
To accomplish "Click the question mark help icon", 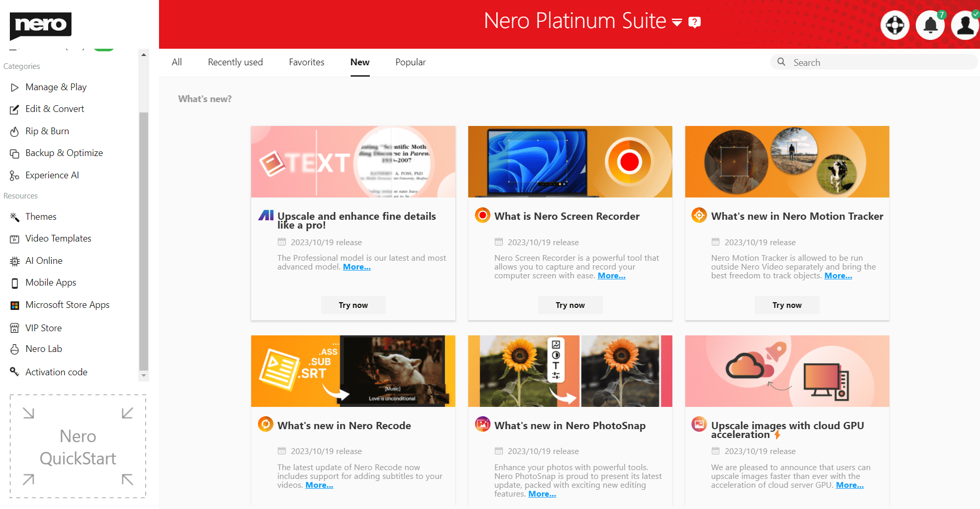I will click(695, 22).
